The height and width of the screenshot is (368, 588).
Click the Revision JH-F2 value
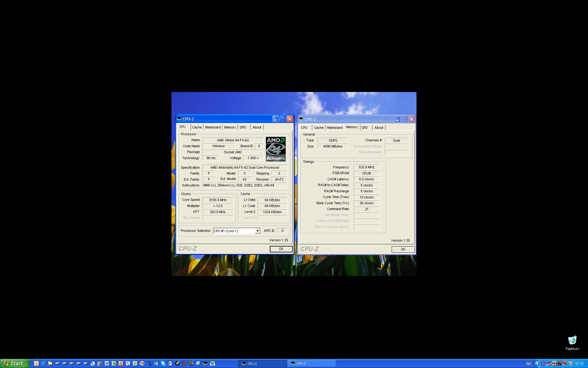(279, 179)
